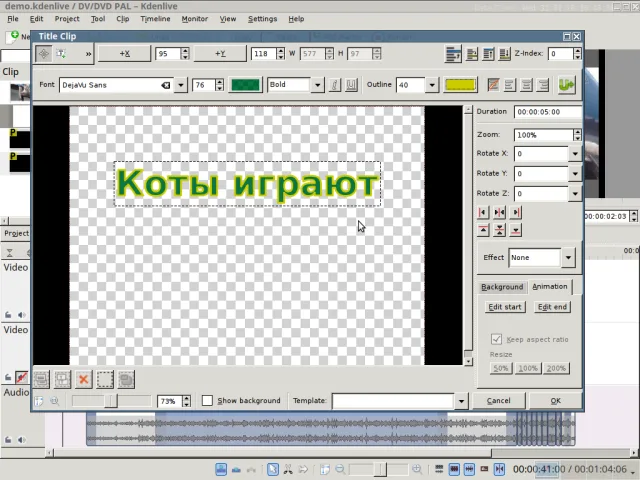Select the selection tool in Title Clip
The image size is (640, 480).
(x=44, y=54)
